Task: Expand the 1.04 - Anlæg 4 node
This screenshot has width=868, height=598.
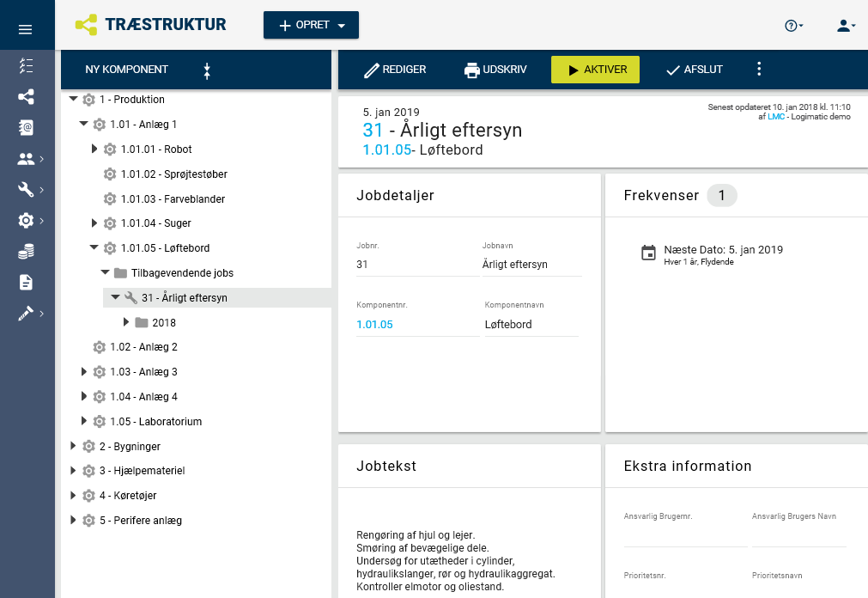Action: coord(83,396)
